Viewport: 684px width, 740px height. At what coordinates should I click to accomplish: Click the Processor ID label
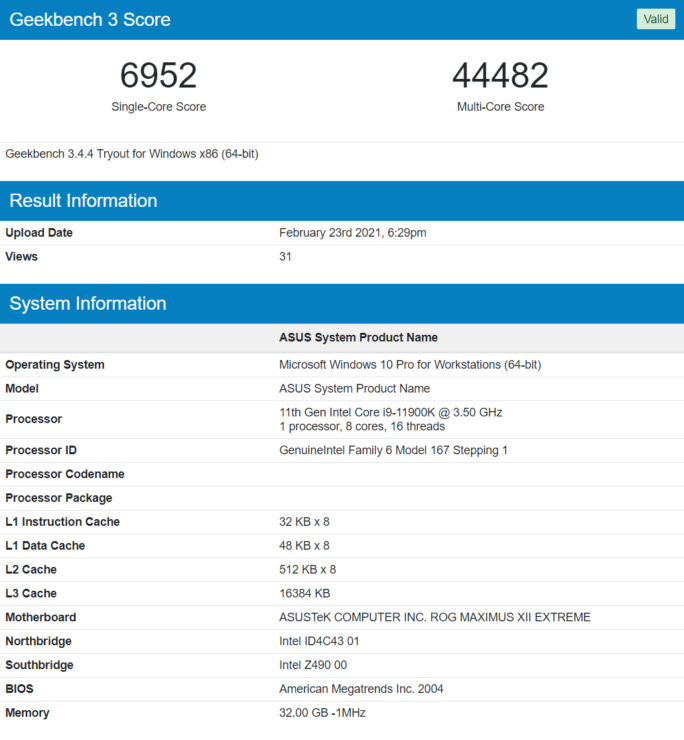41,450
